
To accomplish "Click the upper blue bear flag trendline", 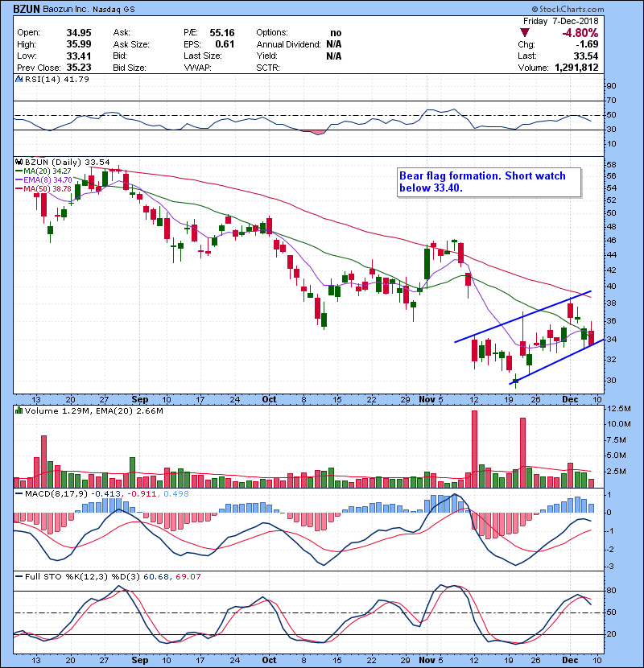I will (x=523, y=316).
